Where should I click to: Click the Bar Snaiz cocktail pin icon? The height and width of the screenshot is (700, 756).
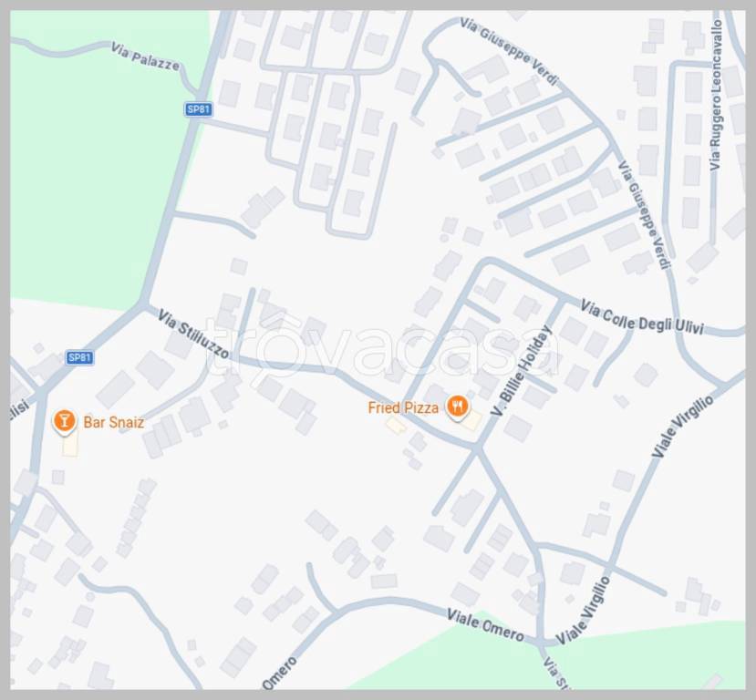(x=64, y=421)
